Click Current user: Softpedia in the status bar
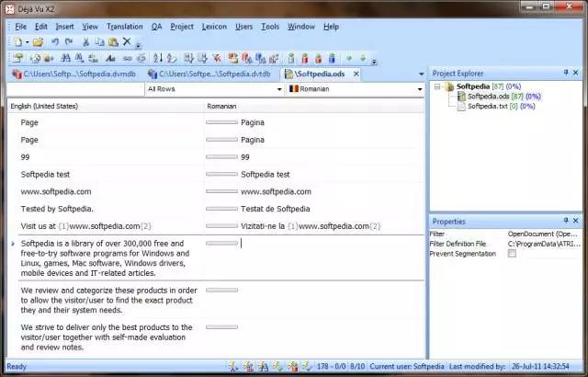The image size is (588, 377). tap(406, 366)
